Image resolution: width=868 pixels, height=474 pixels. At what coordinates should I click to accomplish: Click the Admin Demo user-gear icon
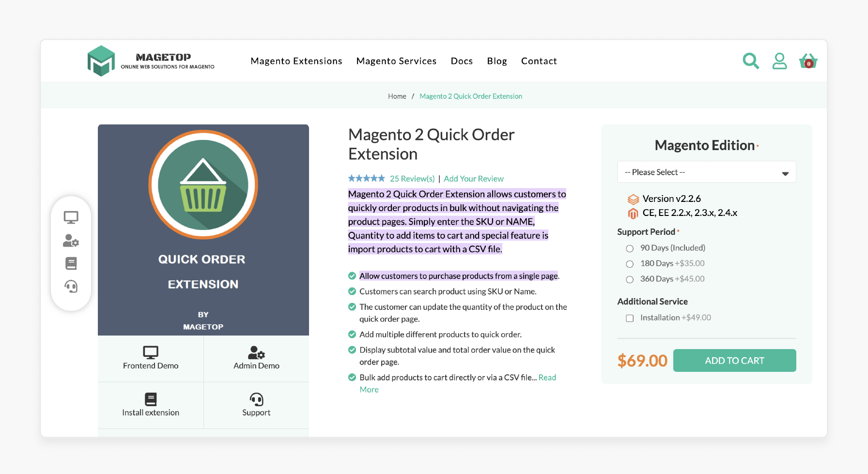coord(256,352)
